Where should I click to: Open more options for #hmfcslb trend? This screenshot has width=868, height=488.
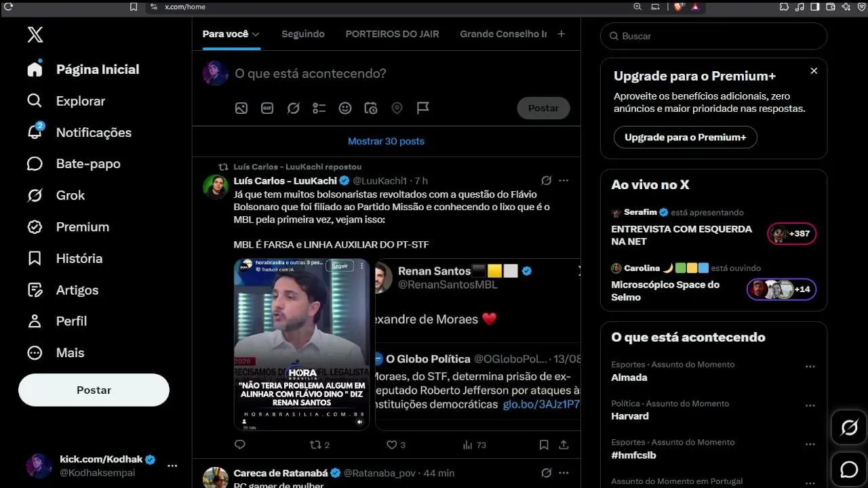[x=810, y=445]
